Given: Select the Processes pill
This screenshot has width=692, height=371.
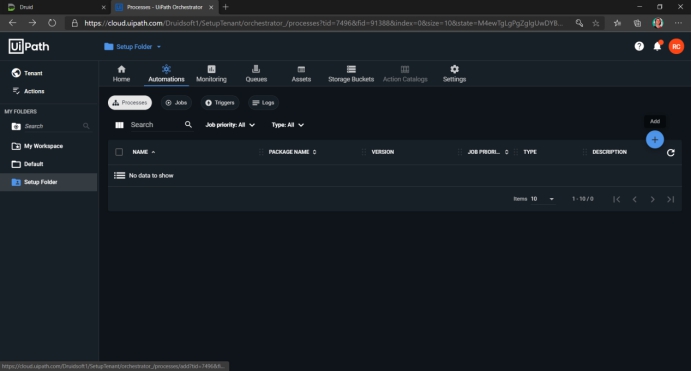Looking at the screenshot, I should click(x=130, y=103).
